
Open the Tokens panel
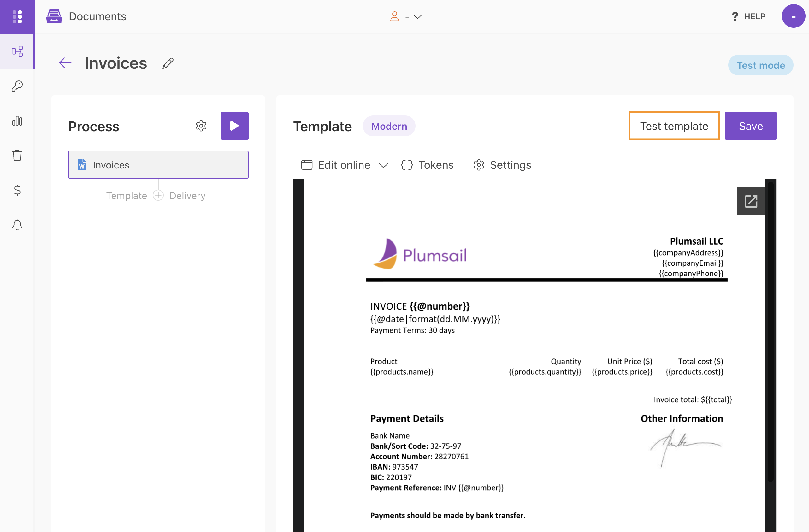(x=427, y=165)
